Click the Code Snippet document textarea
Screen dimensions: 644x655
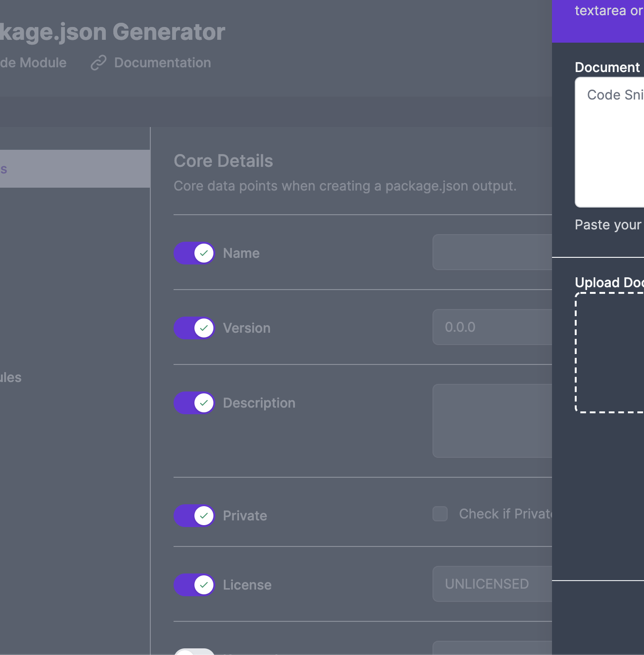[609, 142]
